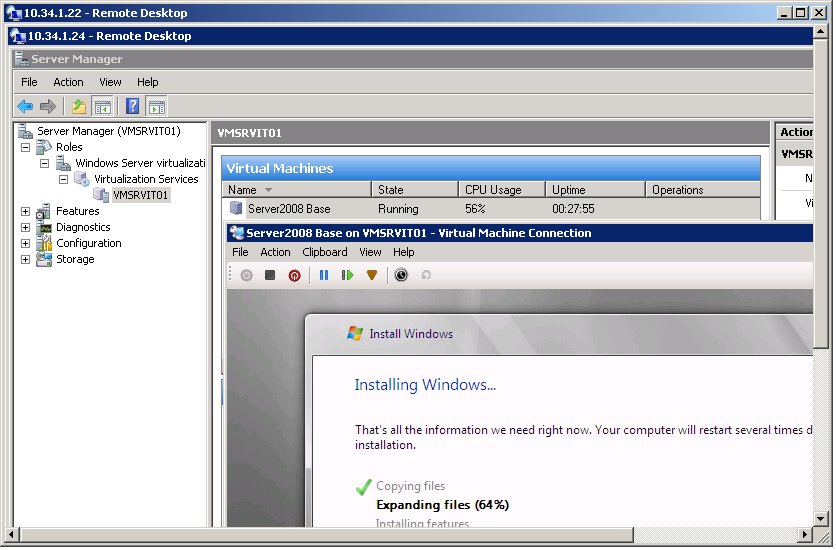
Task: Open View menu in Virtual Machine Connection
Action: [370, 252]
